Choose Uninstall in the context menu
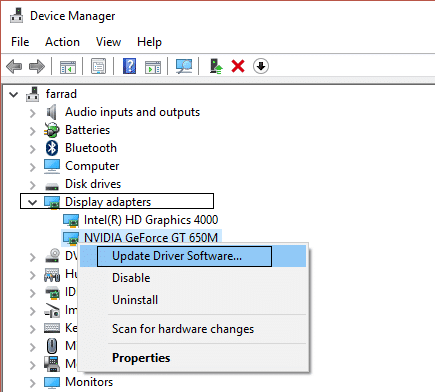The width and height of the screenshot is (435, 392). click(135, 300)
